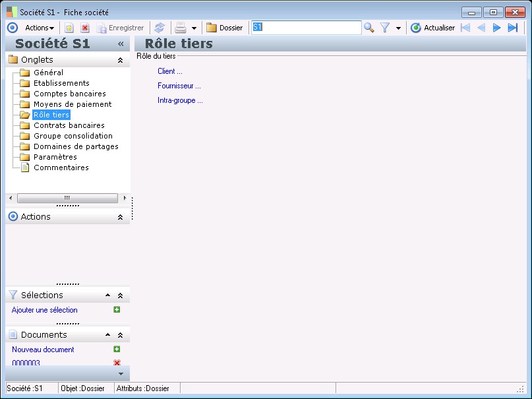532x399 pixels.
Task: Click the Intra-groupe ... link
Action: (x=180, y=100)
